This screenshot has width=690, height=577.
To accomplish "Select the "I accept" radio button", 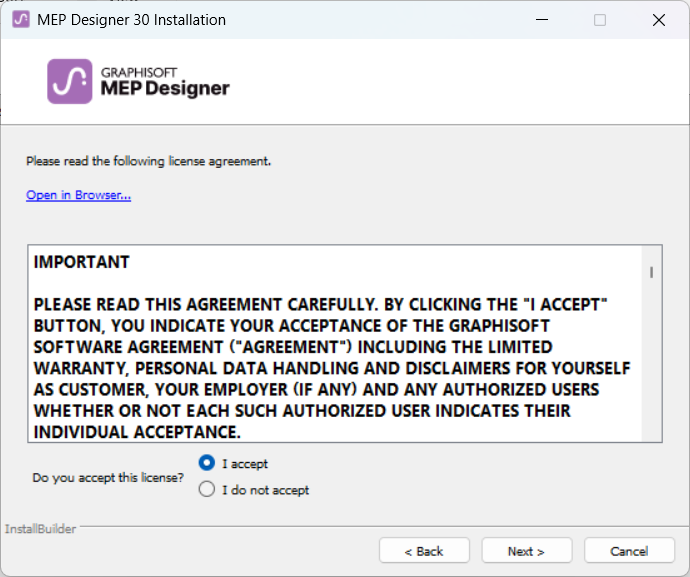I will coord(207,463).
